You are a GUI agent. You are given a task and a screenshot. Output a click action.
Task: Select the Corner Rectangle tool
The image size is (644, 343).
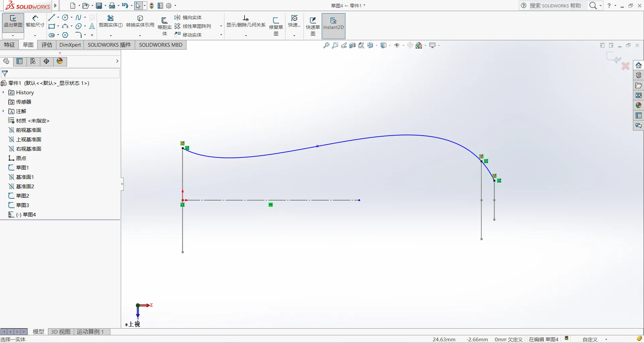click(x=51, y=26)
